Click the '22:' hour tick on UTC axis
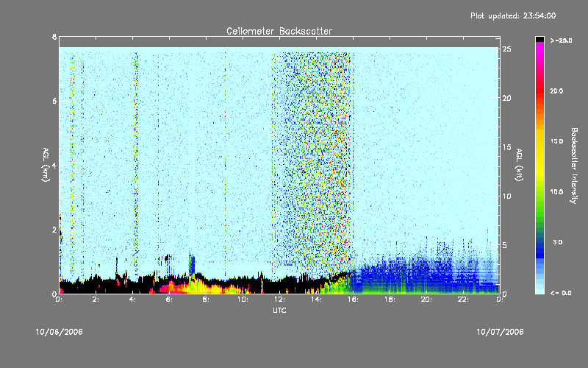The image size is (588, 368). [463, 300]
